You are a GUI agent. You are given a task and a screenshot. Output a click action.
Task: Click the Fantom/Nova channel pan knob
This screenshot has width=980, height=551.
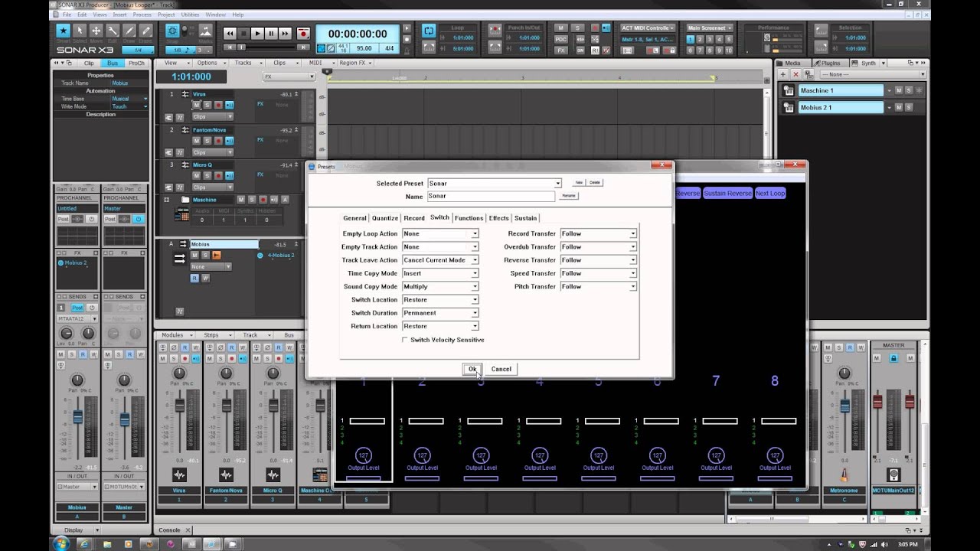[225, 373]
